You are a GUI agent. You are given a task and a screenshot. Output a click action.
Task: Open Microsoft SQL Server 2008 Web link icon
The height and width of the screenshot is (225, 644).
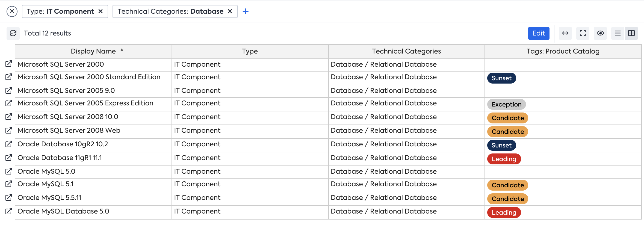pos(9,131)
